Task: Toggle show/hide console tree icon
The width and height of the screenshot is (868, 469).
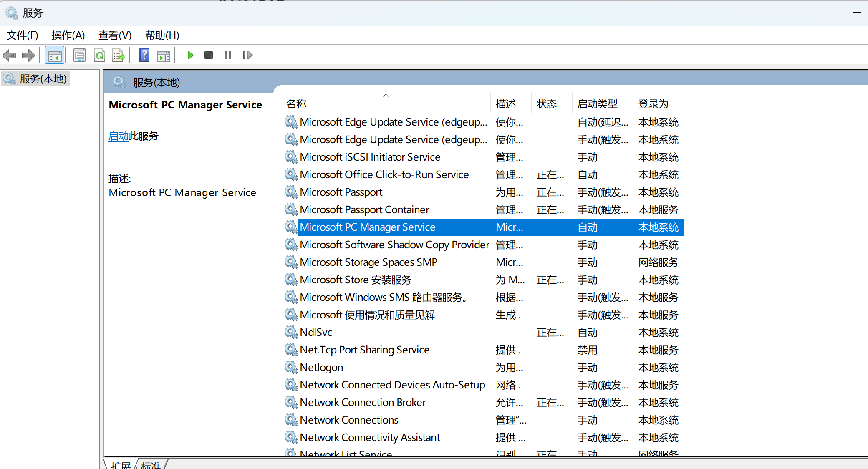Action: 55,55
